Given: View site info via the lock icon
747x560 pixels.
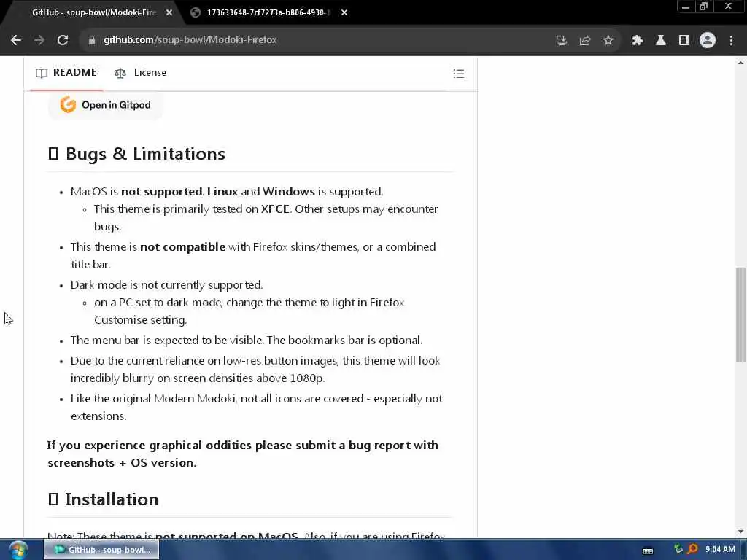Looking at the screenshot, I should click(92, 40).
